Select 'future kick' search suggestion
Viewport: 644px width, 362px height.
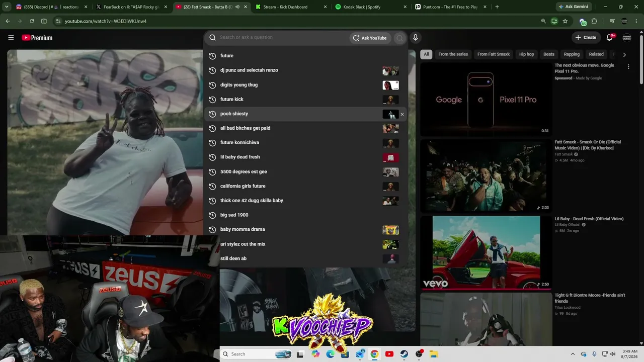pyautogui.click(x=305, y=100)
